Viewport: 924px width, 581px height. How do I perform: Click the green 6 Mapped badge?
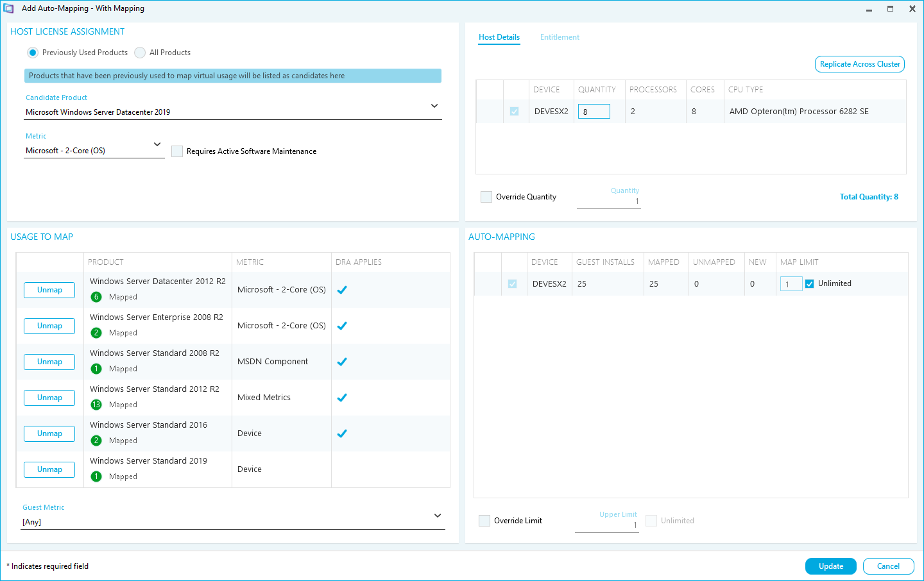[x=96, y=297]
